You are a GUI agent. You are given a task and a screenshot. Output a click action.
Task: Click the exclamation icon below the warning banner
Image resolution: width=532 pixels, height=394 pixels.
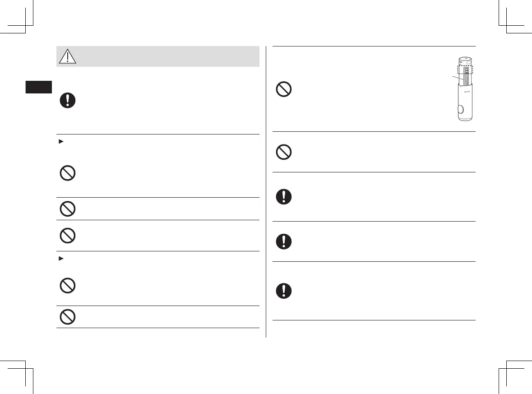68,101
